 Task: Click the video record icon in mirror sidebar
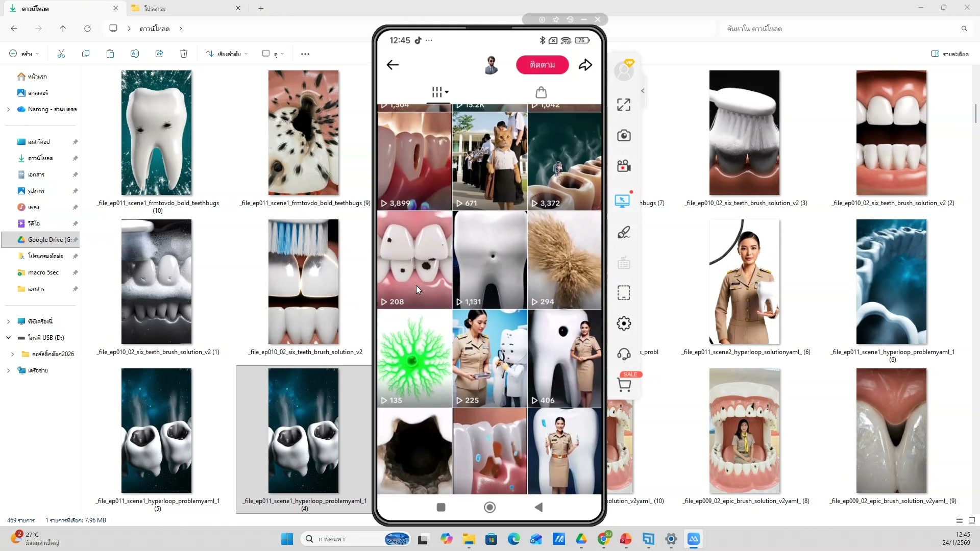(624, 166)
